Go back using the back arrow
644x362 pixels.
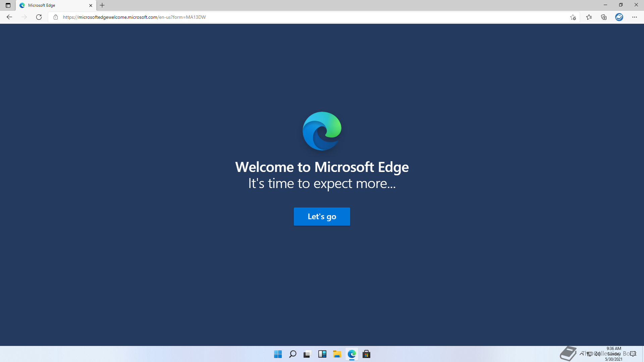(x=9, y=17)
